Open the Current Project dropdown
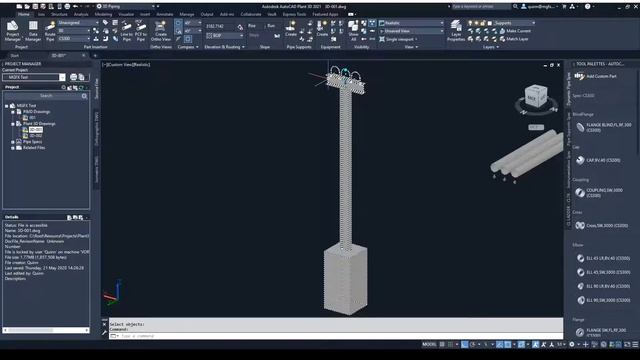The height and width of the screenshot is (360, 640). (62, 77)
